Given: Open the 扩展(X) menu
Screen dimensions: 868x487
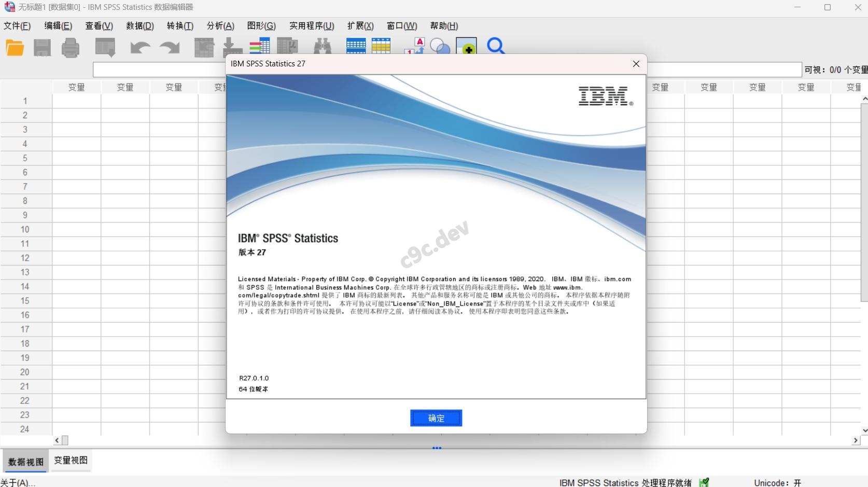Looking at the screenshot, I should [x=360, y=26].
